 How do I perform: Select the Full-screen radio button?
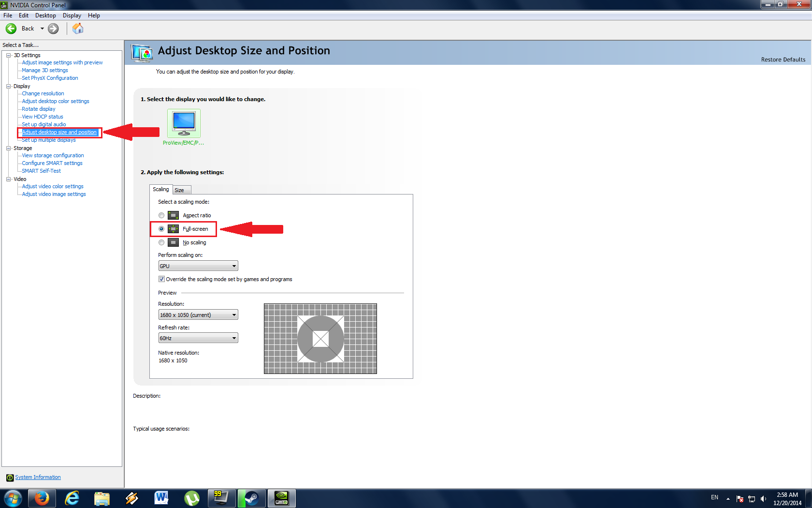tap(161, 229)
